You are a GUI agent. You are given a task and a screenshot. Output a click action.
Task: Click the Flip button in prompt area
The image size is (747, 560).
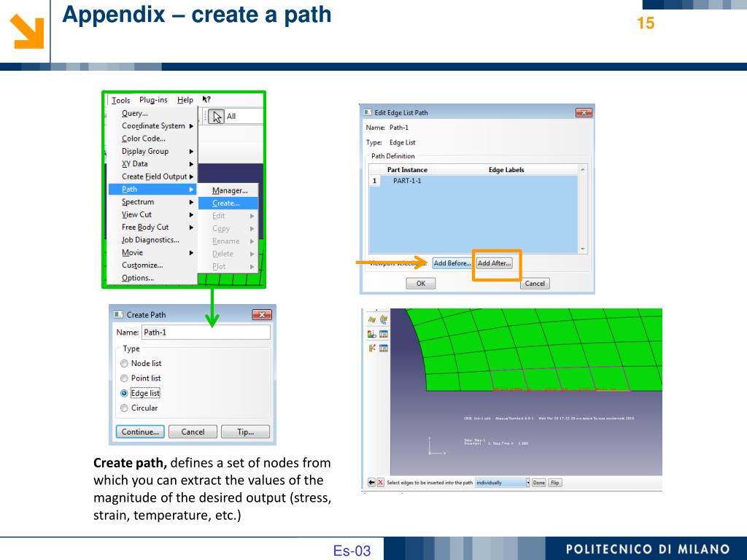(x=555, y=483)
